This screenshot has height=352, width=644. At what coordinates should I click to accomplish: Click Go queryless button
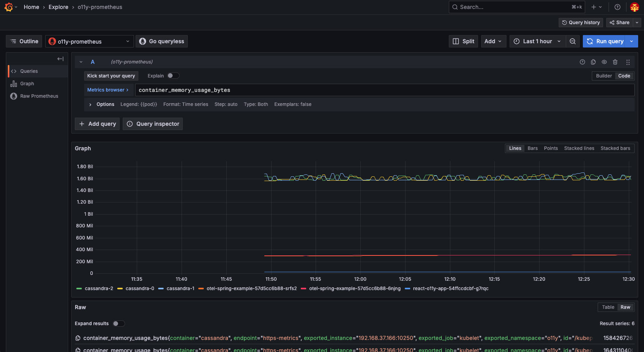162,41
